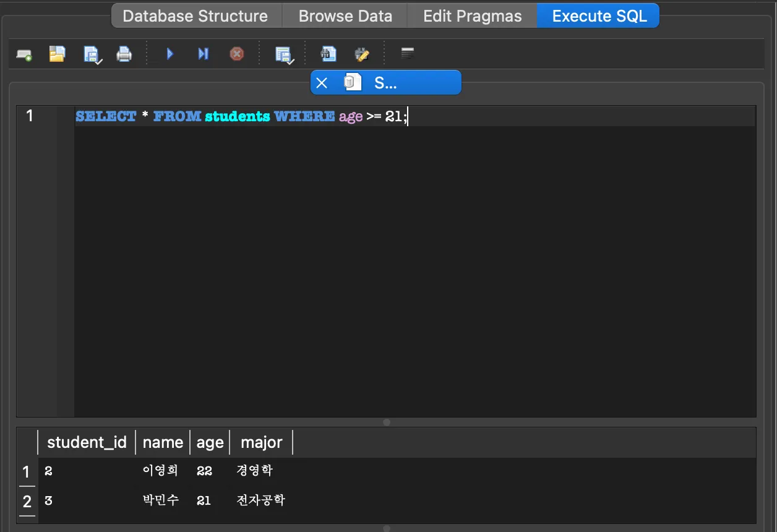The height and width of the screenshot is (532, 777).
Task: Open the save results view dropdown
Action: 284,55
